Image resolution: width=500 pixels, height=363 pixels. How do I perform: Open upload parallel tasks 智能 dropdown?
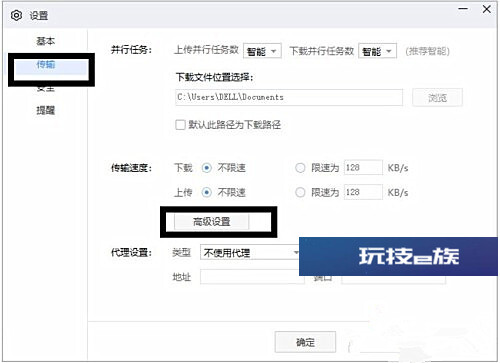262,51
